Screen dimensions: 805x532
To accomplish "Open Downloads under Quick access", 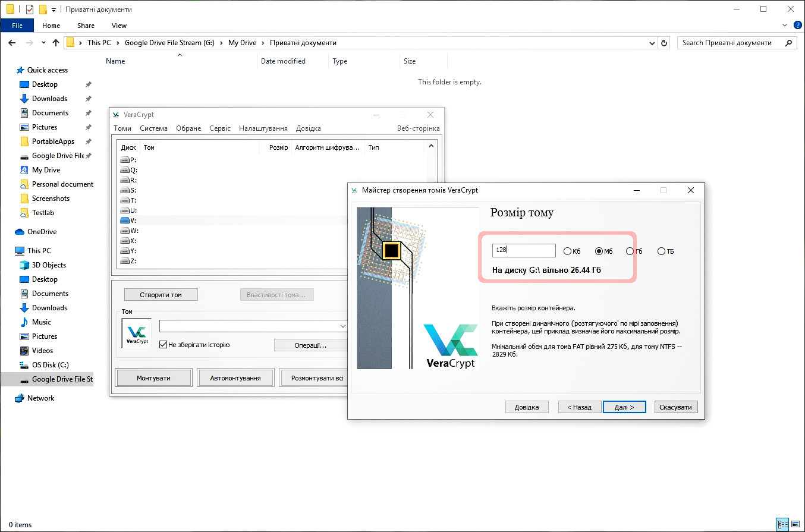I will click(49, 99).
